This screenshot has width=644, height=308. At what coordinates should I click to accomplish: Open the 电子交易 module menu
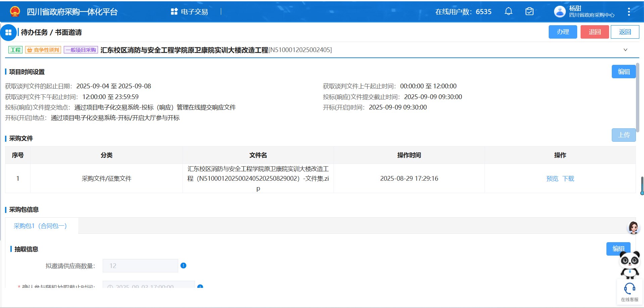point(190,12)
